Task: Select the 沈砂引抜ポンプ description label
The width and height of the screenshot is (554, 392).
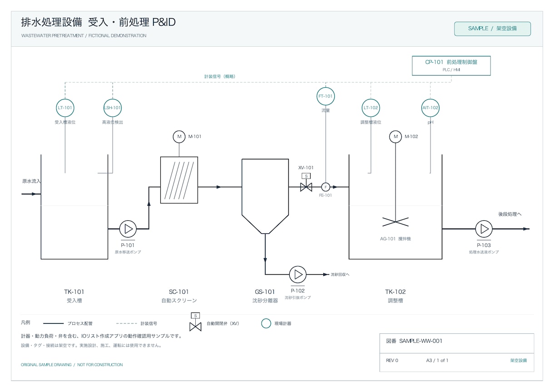Action: (x=298, y=298)
